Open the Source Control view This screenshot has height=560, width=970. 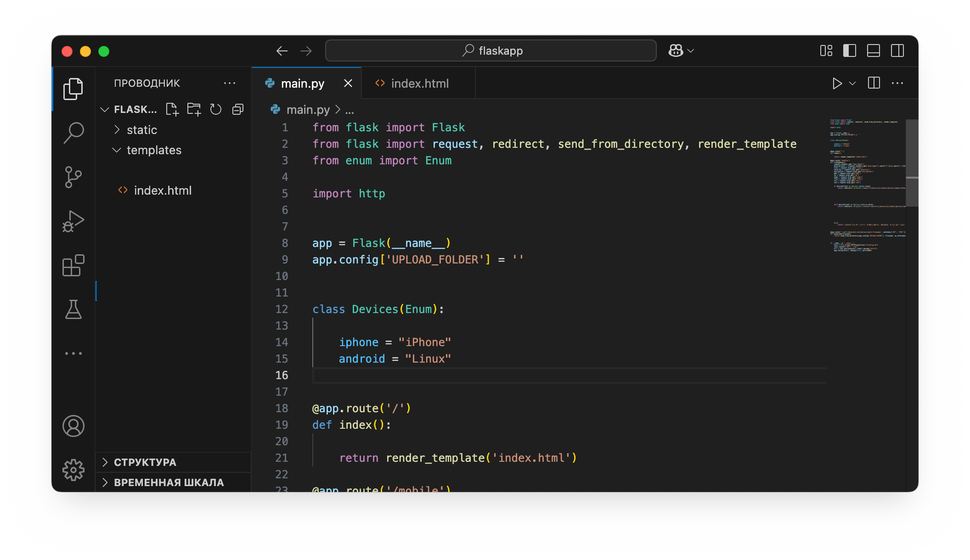pos(73,177)
